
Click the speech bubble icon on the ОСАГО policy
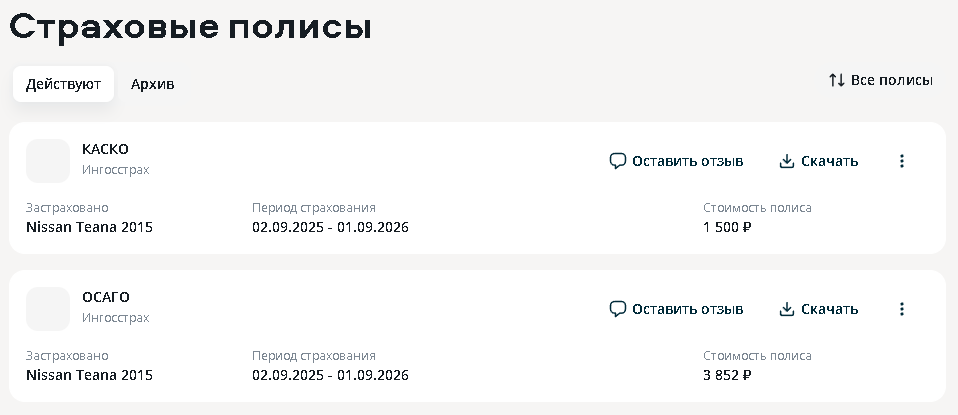click(x=617, y=309)
